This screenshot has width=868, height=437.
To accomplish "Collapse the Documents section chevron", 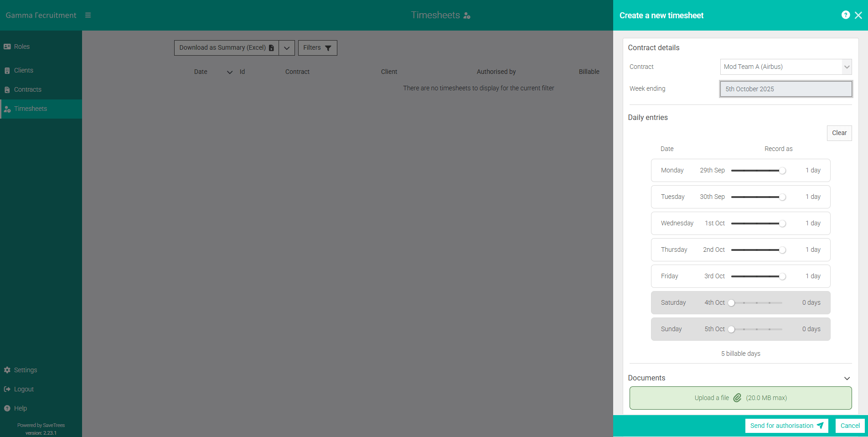I will 847,378.
